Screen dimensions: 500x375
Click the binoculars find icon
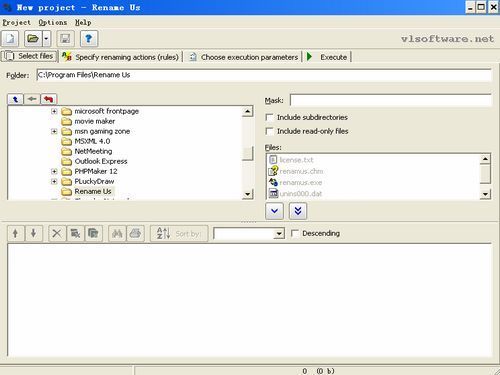point(117,233)
